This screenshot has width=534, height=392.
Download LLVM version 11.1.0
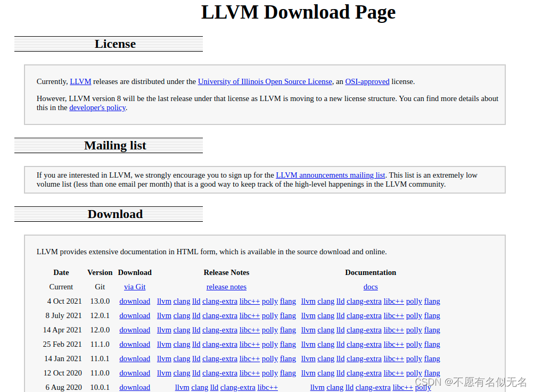coord(135,344)
